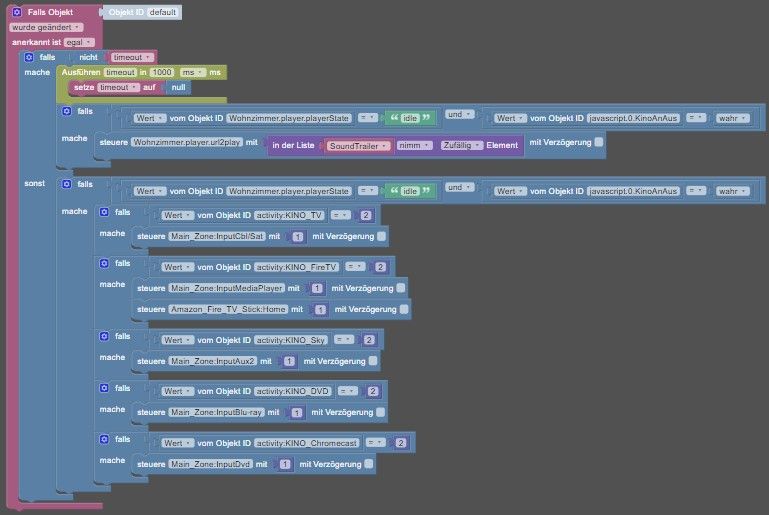Viewport: 769px width, 515px height.
Task: Open the 'Zufällig' list position dropdown
Action: point(461,145)
